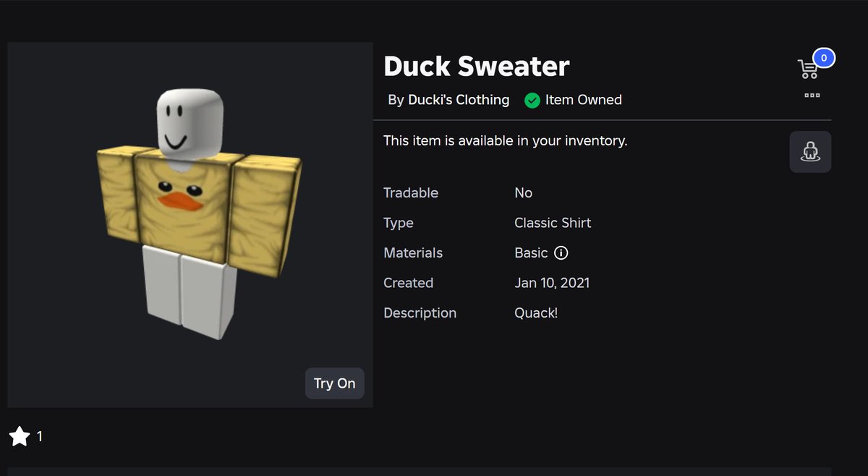Select the Classic Shirt type value
Screen dimensions: 868x476
pos(553,223)
